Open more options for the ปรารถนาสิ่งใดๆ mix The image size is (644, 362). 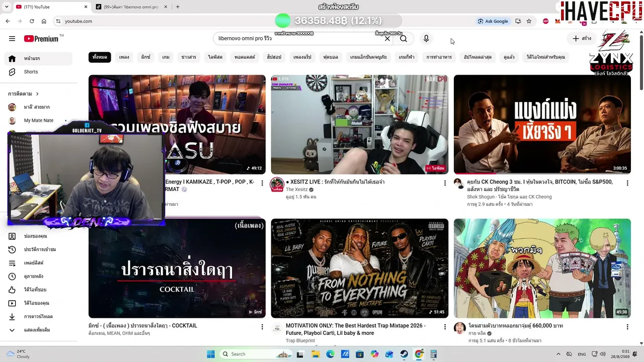262,327
